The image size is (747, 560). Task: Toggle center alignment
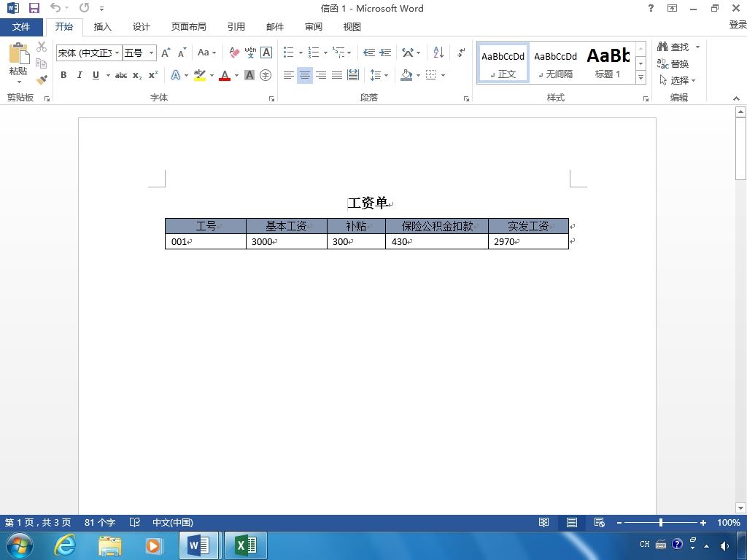click(x=305, y=75)
